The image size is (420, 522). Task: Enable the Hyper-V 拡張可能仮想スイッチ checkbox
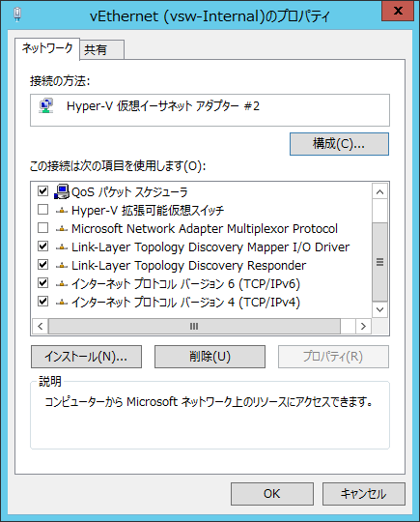(42, 210)
